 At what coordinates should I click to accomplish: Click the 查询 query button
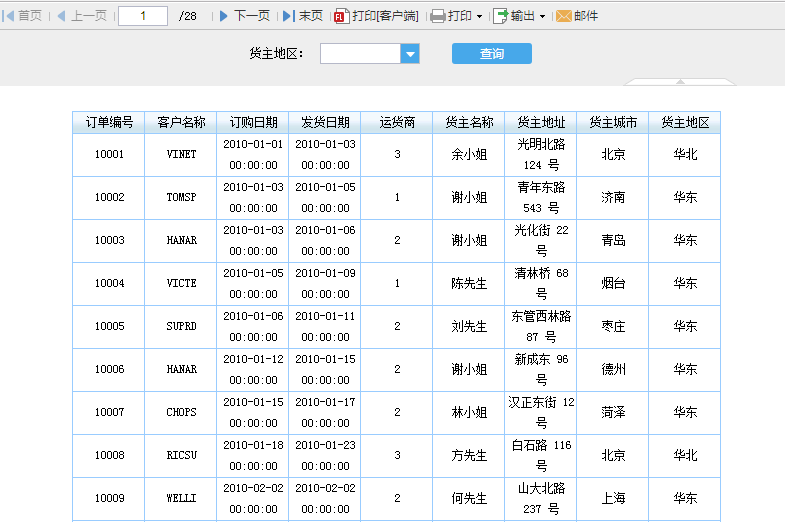tap(491, 54)
